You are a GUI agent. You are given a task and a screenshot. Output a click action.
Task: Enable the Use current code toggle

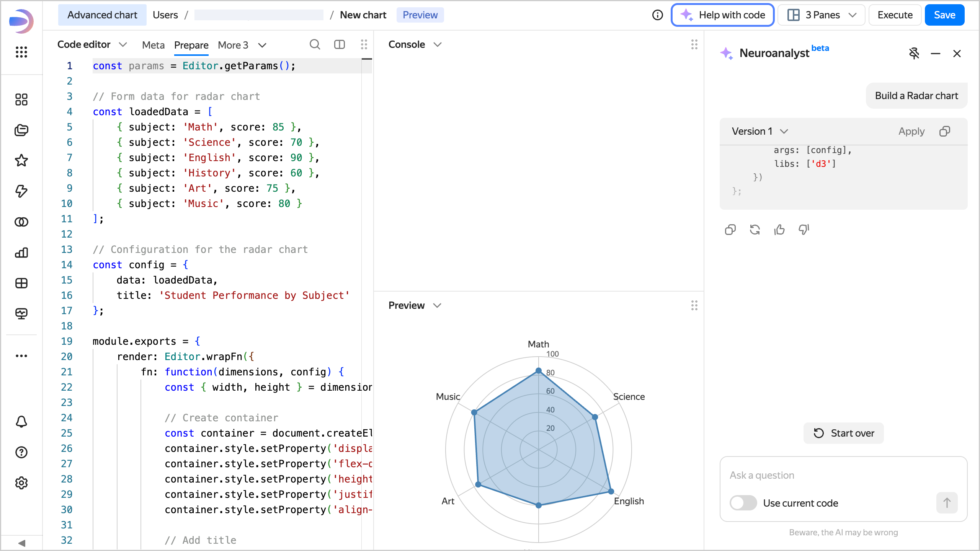tap(743, 503)
